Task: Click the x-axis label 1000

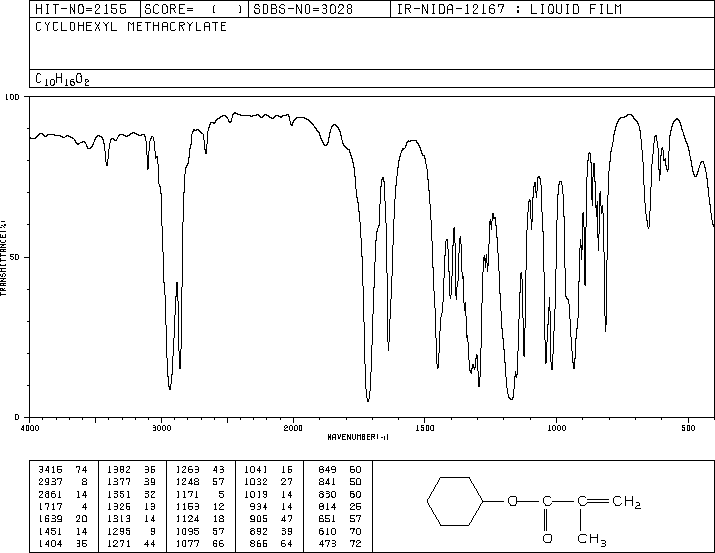Action: point(556,428)
